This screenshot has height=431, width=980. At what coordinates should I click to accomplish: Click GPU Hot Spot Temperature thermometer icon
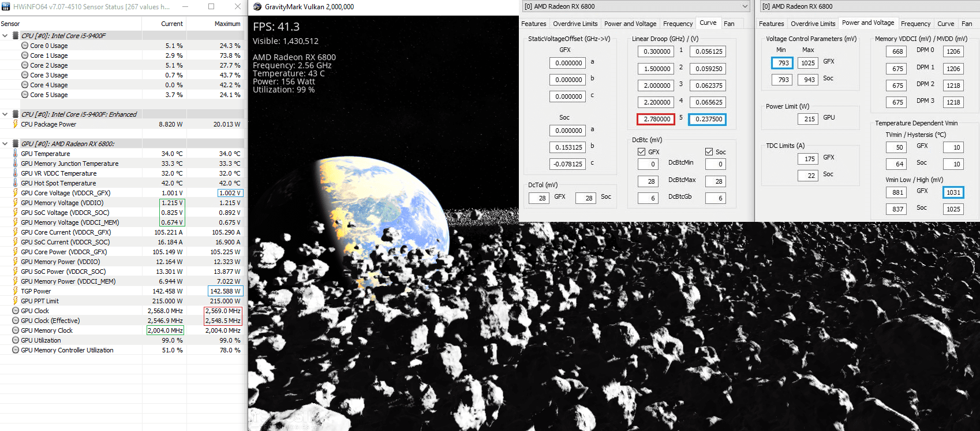16,183
